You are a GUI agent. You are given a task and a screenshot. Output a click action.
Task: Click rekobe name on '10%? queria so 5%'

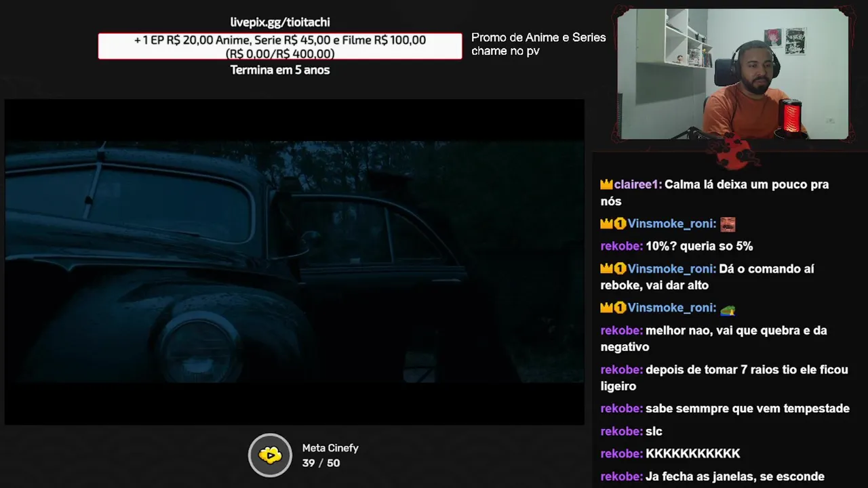pos(621,246)
